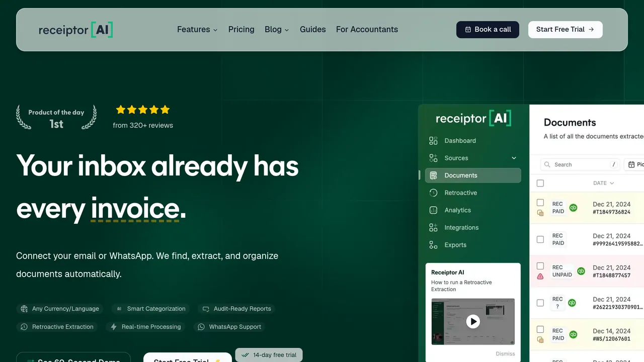Click the 14-day free trial badge
The image size is (644, 362).
[269, 355]
